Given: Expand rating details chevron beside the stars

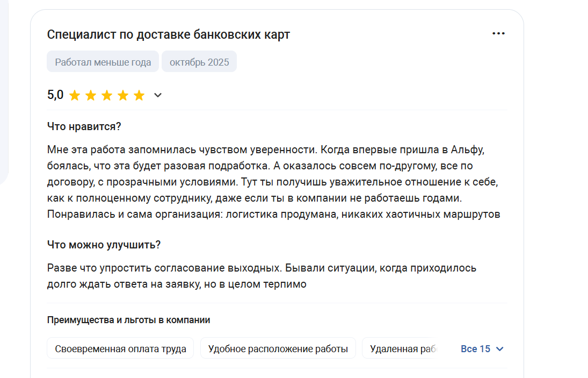Looking at the screenshot, I should pyautogui.click(x=158, y=96).
